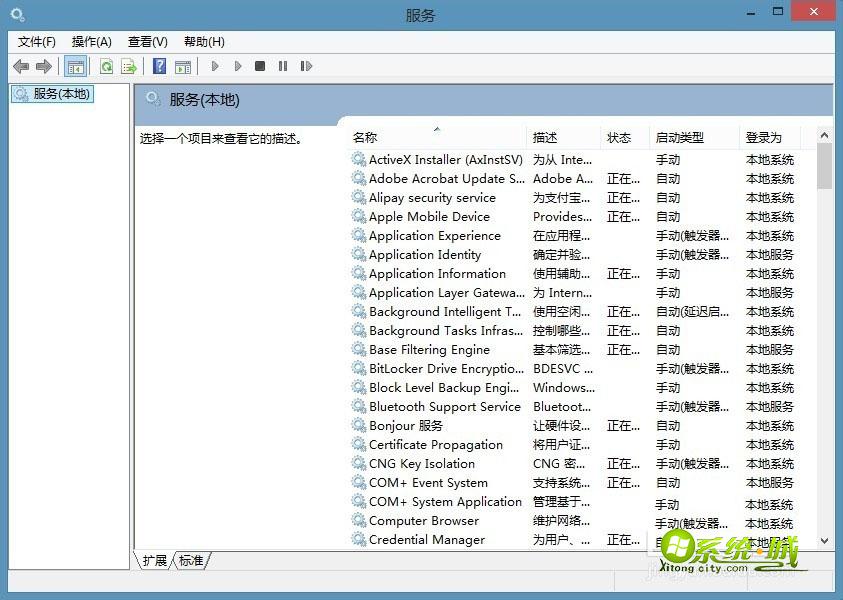843x600 pixels.
Task: Click the scrollbar down arrow
Action: pos(824,540)
